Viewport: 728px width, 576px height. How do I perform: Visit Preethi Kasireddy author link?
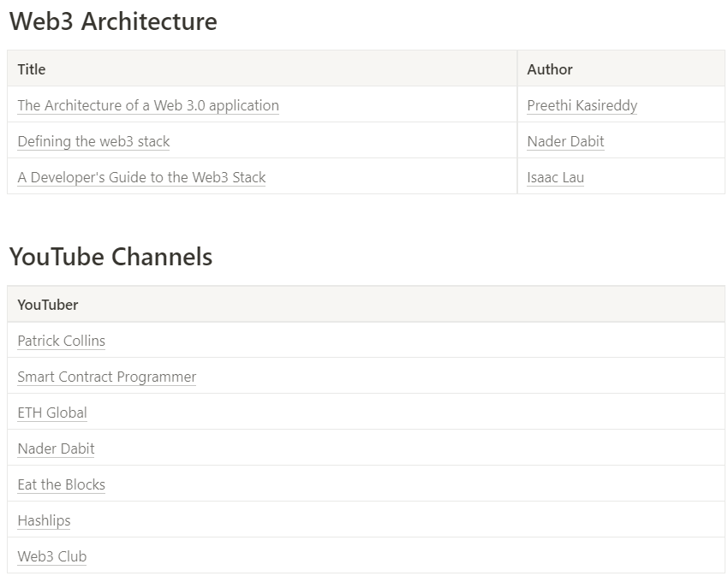pos(582,105)
